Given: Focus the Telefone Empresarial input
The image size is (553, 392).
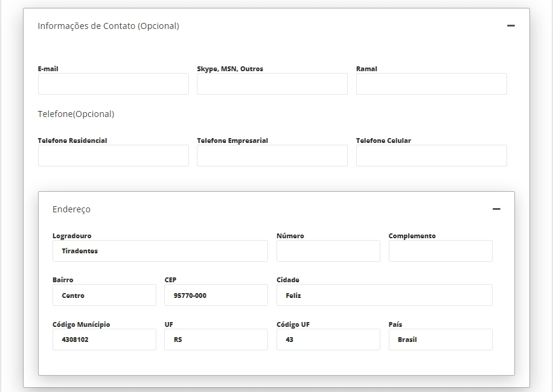Looking at the screenshot, I should (272, 156).
